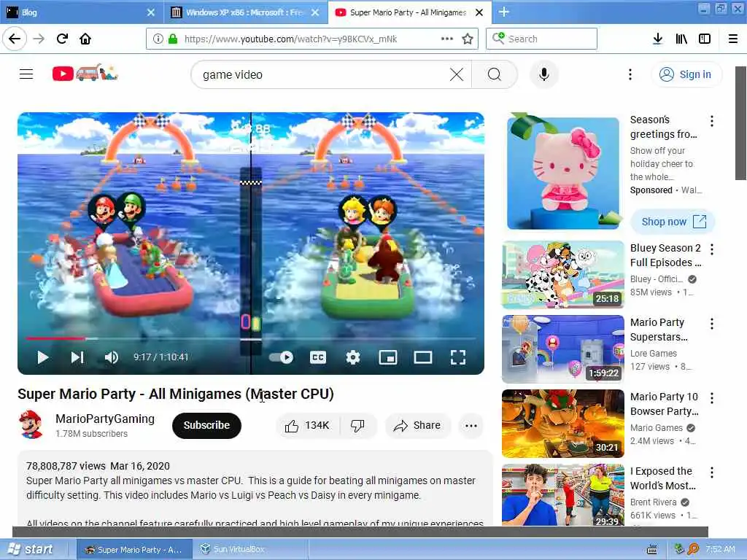Viewport: 747px width, 560px height.
Task: Click the browser forward arrow
Action: coord(39,39)
